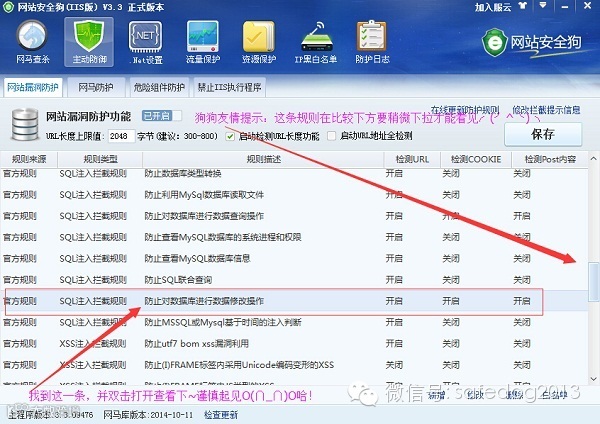Viewport: 600px width, 424px height.
Task: Select the 防止对数据库进行数据查询操作 rule
Action: pyautogui.click(x=294, y=216)
